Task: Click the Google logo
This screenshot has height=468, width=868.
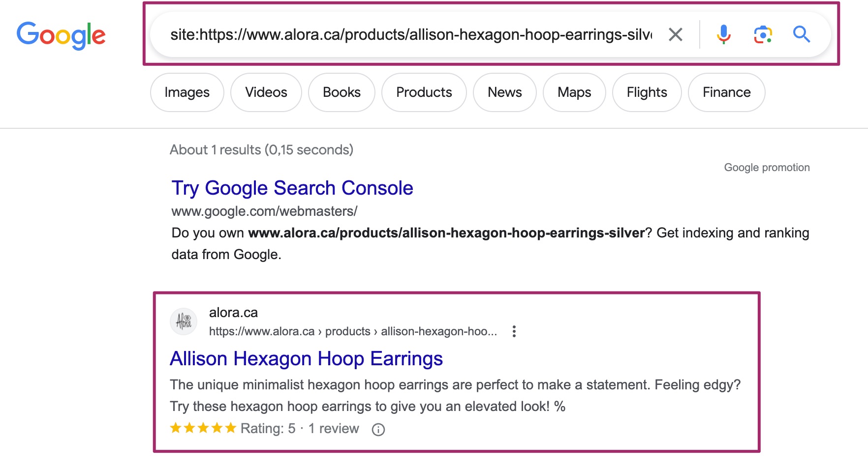Action: 61,35
